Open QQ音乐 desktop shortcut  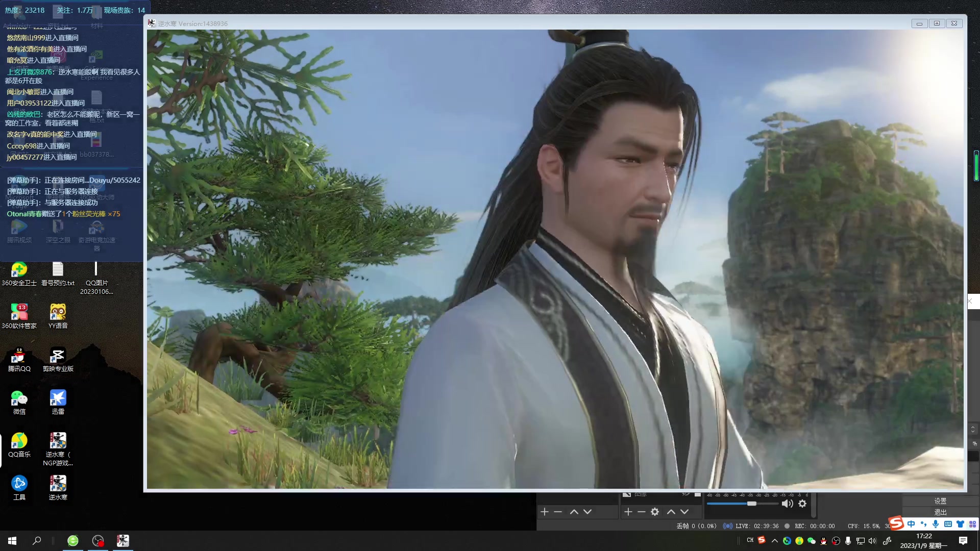pos(19,445)
